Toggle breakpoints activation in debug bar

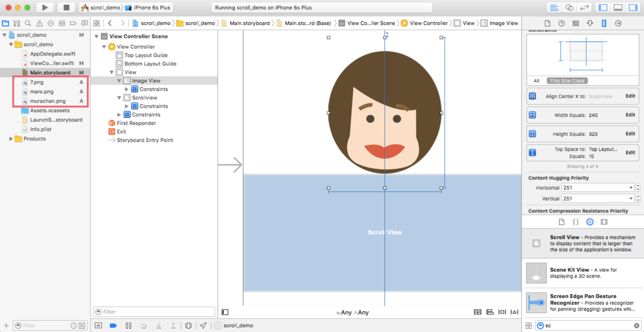click(x=113, y=326)
